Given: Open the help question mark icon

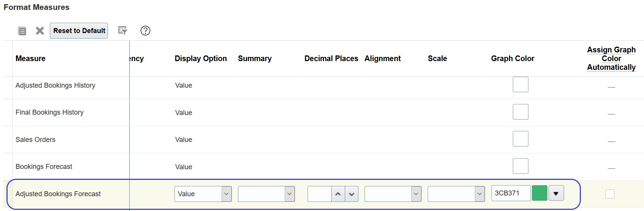Looking at the screenshot, I should (145, 31).
